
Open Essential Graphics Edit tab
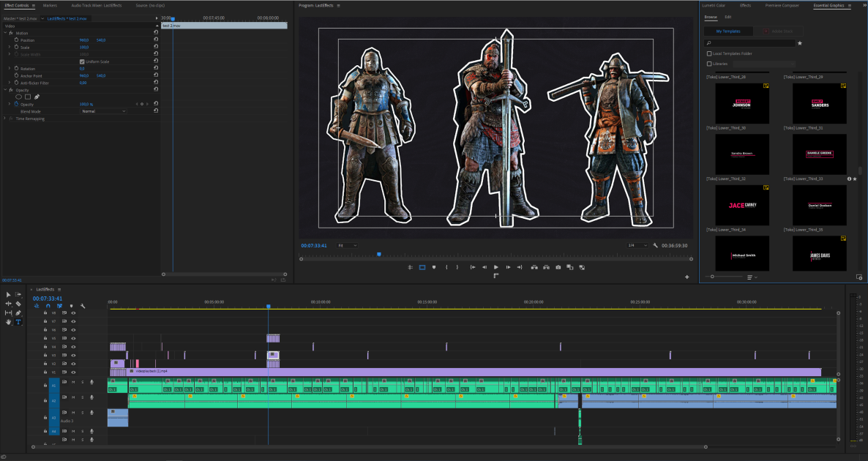point(728,17)
